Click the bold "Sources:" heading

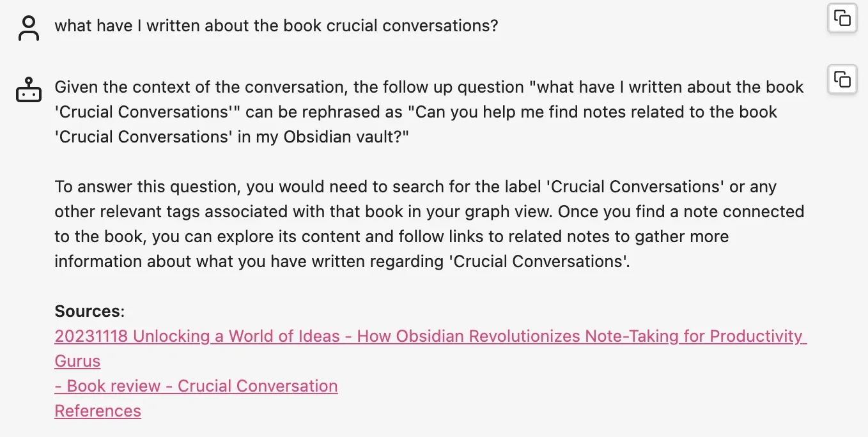point(89,311)
